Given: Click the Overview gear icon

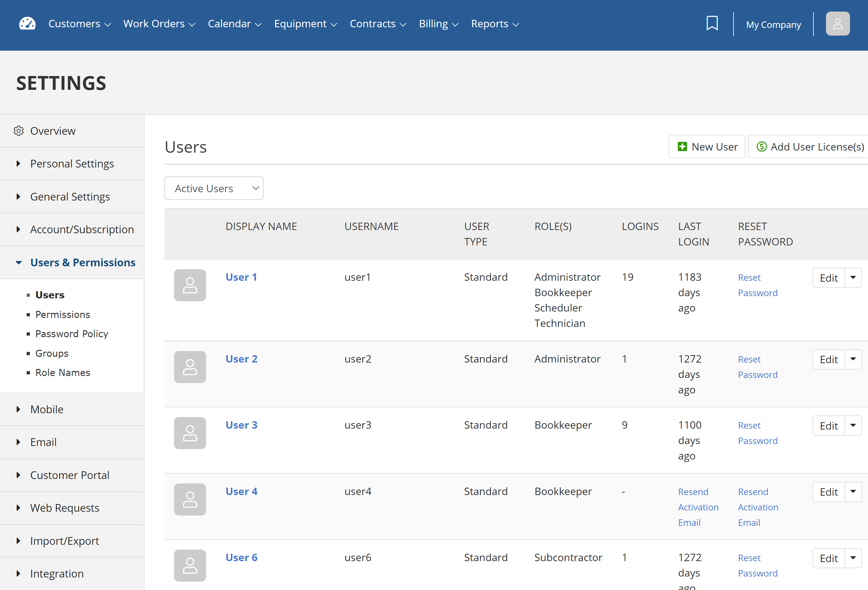Looking at the screenshot, I should coord(19,131).
